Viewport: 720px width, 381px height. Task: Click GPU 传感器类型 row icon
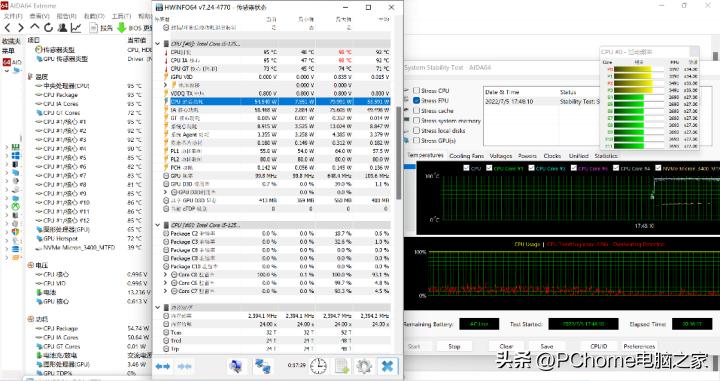coord(39,59)
